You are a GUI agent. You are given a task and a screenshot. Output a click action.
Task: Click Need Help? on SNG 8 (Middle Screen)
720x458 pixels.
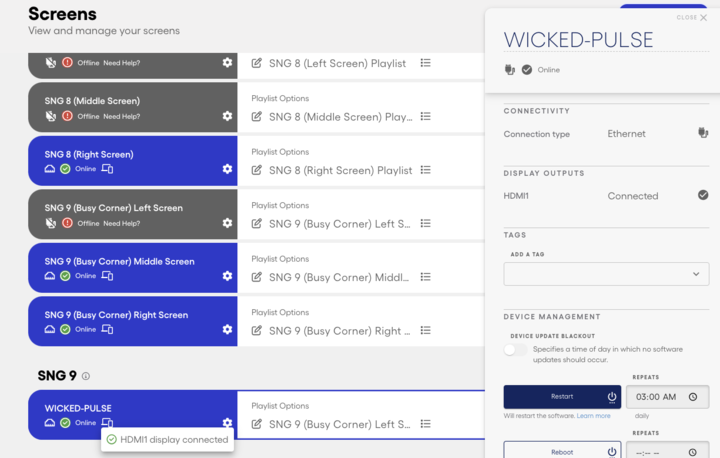[122, 116]
